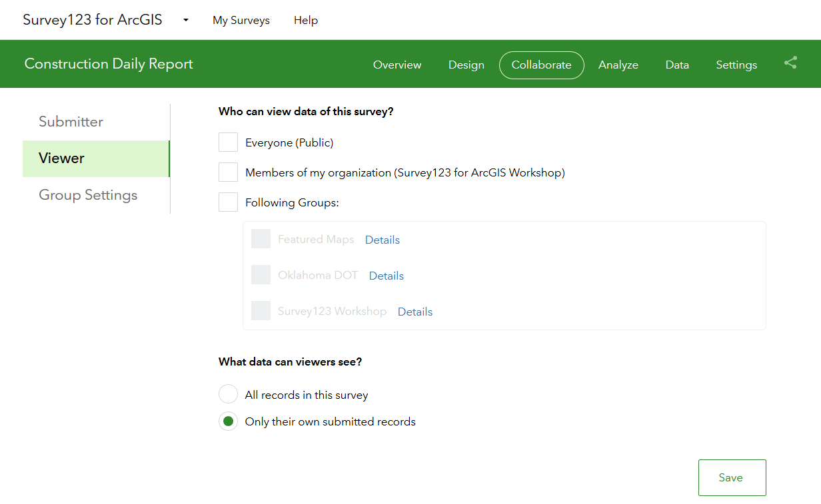This screenshot has height=504, width=821.
Task: Switch to the Overview tab
Action: pyautogui.click(x=397, y=65)
